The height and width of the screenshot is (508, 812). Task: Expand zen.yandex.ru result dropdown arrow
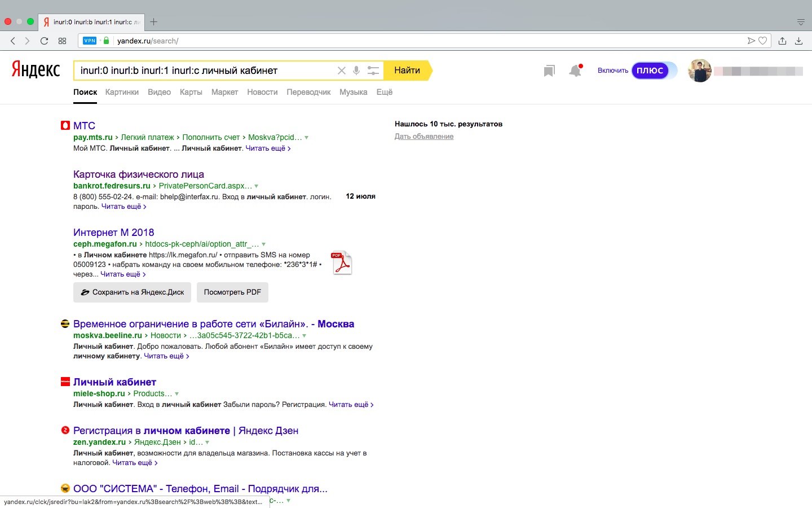(208, 443)
